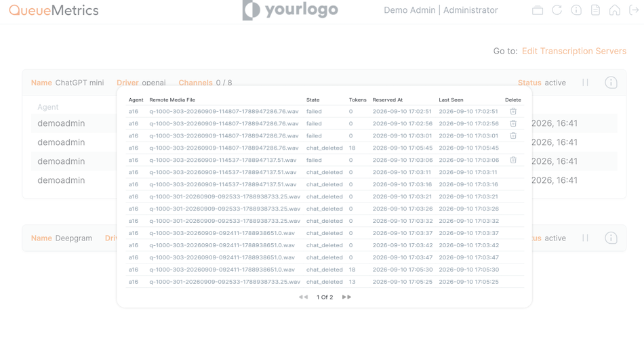
Task: Open the folder icon in the header
Action: (537, 10)
